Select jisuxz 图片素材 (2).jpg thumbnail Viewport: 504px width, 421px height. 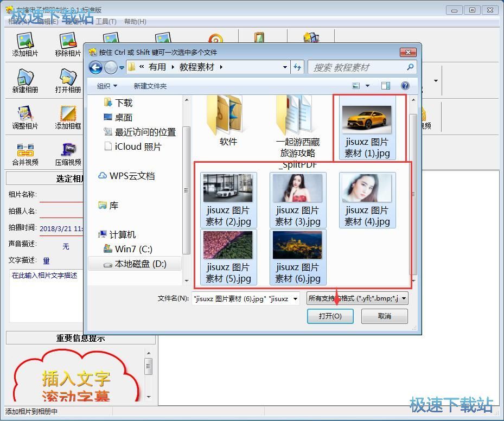[228, 200]
